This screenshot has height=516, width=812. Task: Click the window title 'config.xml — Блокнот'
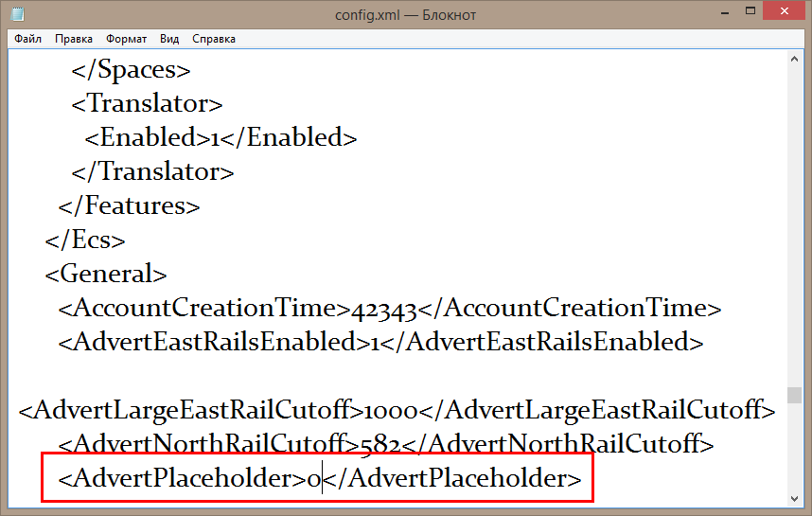(x=405, y=15)
